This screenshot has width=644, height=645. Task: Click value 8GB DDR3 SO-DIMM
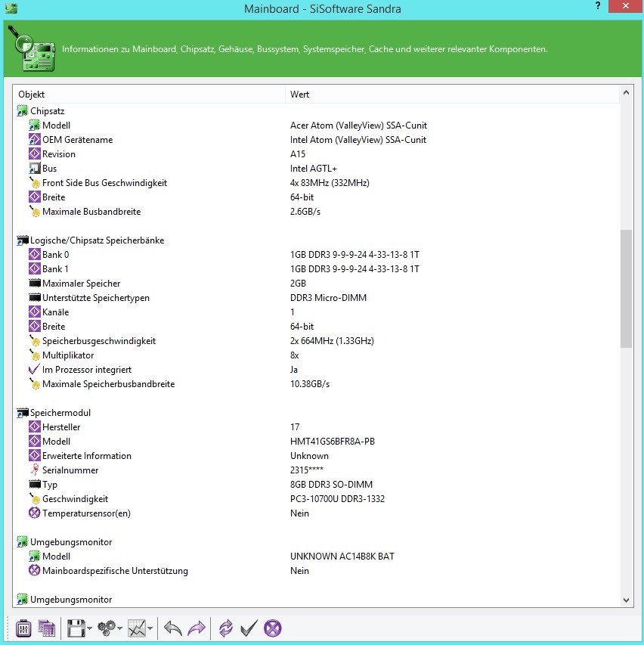tap(332, 484)
